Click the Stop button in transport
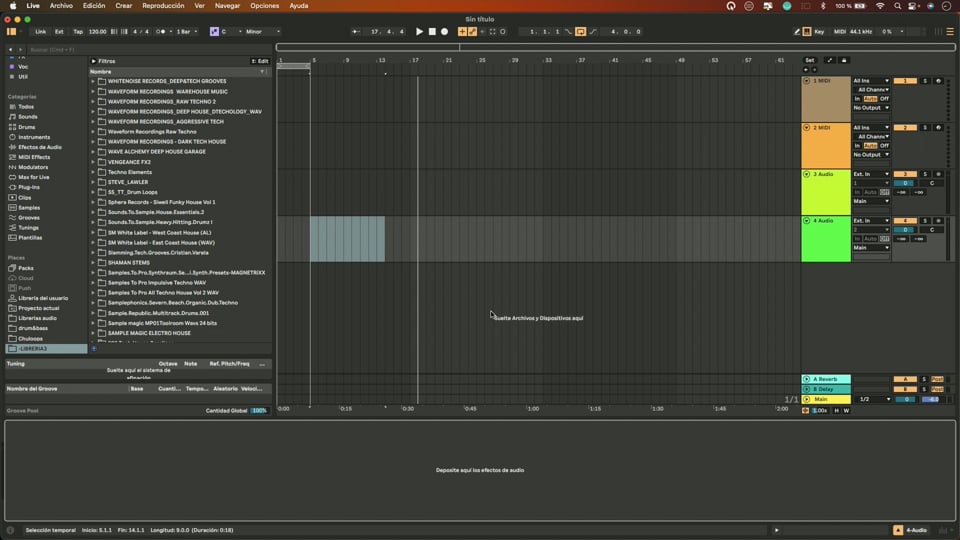 (x=432, y=31)
